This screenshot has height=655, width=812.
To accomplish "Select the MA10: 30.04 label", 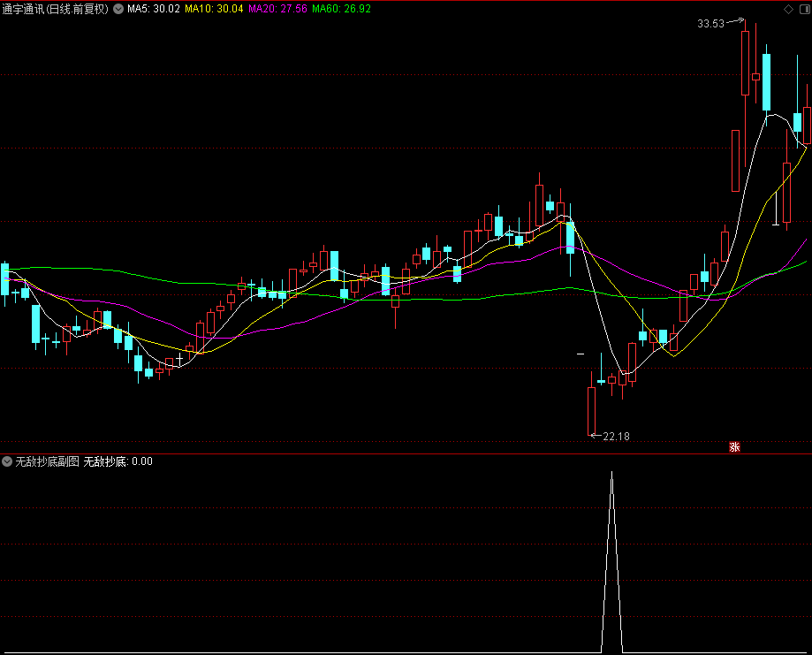I will pyautogui.click(x=214, y=9).
